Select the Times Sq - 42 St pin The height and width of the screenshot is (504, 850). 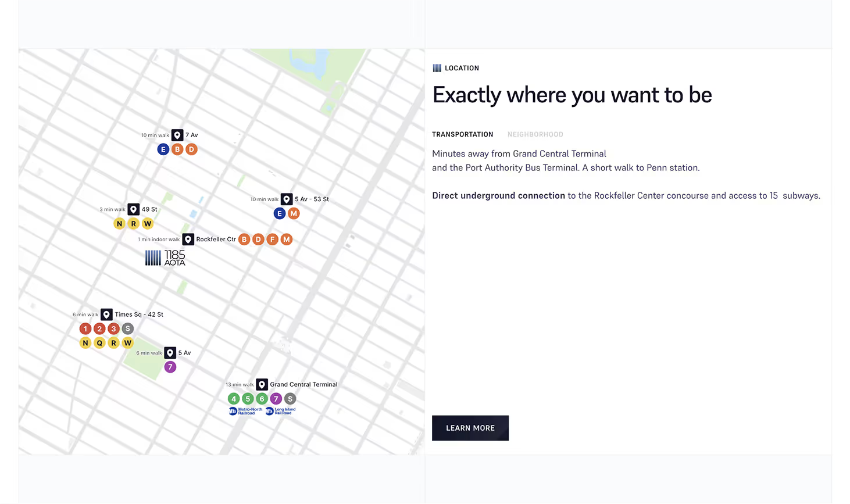pyautogui.click(x=106, y=314)
